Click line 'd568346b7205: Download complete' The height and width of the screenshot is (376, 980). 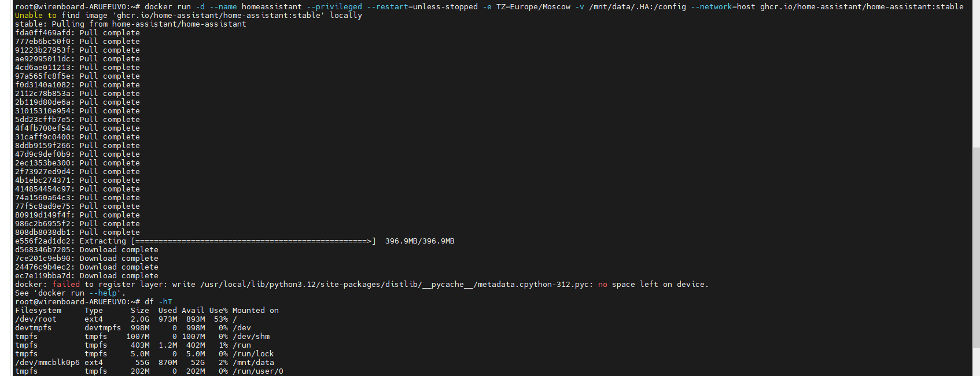pyautogui.click(x=87, y=250)
